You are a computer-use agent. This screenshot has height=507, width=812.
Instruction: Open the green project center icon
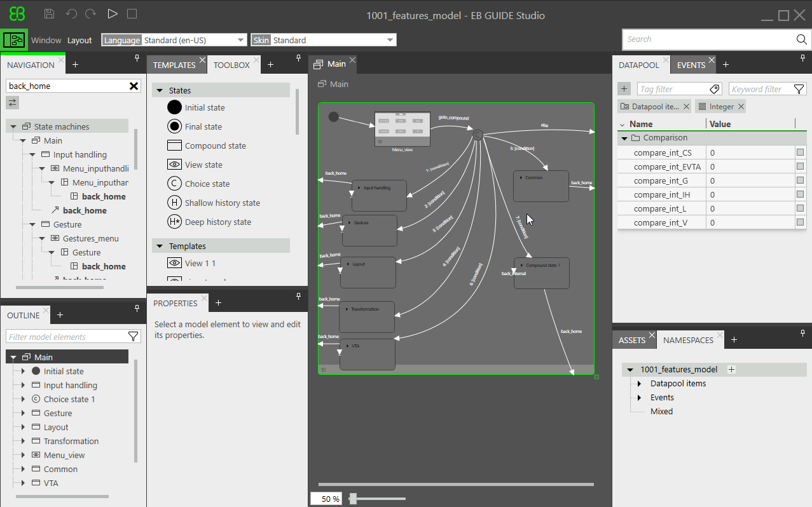pos(14,40)
